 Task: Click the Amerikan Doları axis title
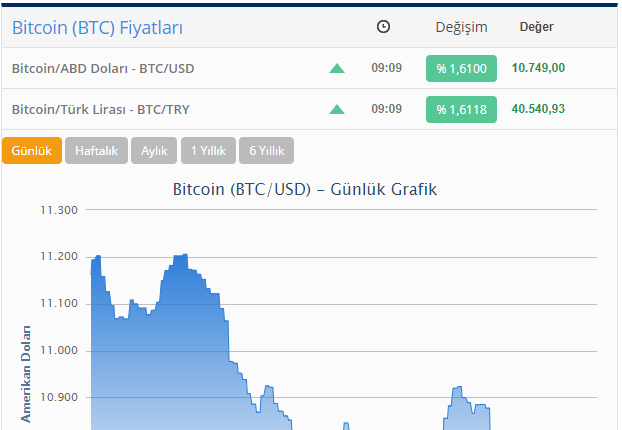tap(26, 374)
